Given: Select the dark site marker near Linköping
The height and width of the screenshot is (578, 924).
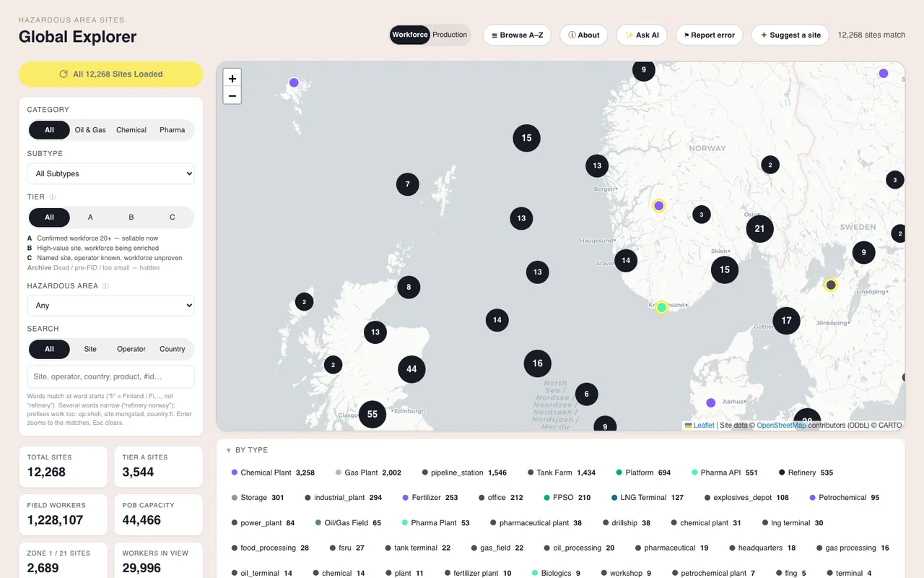Looking at the screenshot, I should (x=831, y=285).
